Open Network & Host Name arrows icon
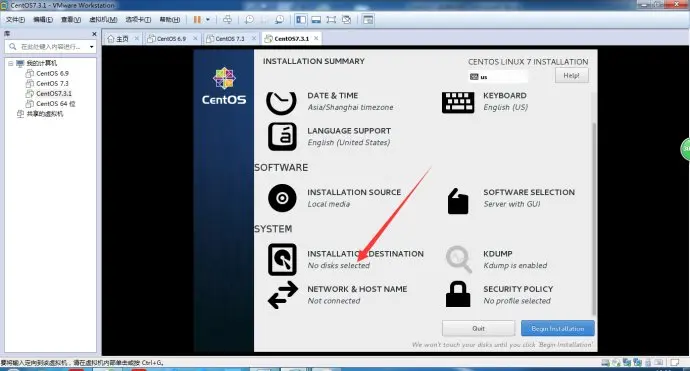This screenshot has width=690, height=371. (283, 295)
